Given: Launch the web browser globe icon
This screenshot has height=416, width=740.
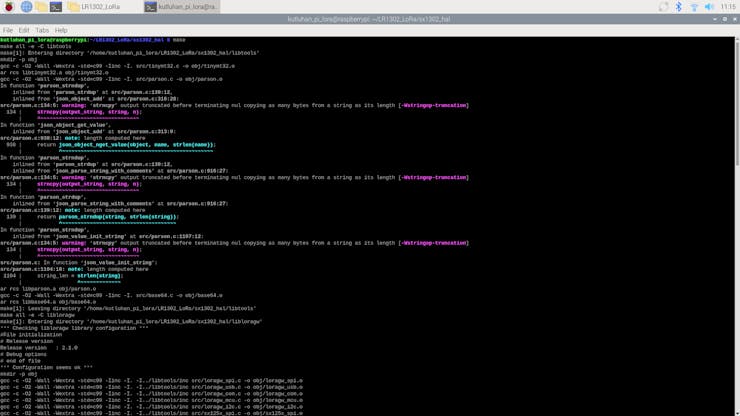Looking at the screenshot, I should tap(26, 7).
